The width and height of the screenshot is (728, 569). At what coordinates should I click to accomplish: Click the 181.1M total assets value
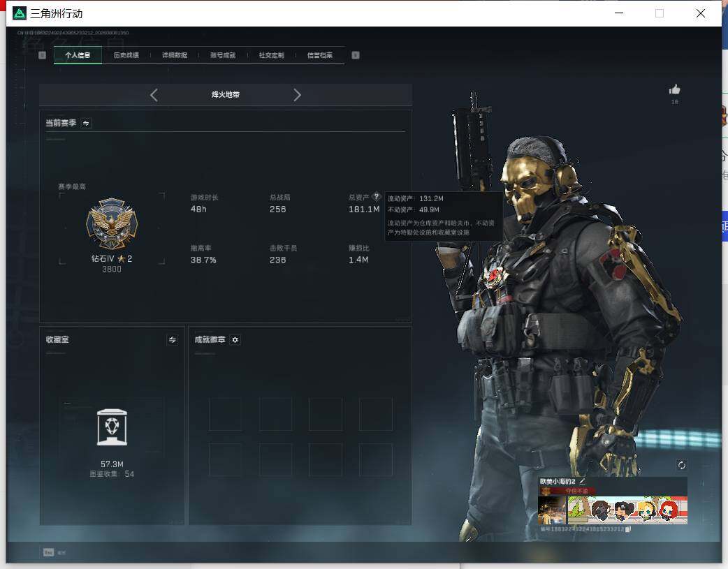(x=364, y=209)
